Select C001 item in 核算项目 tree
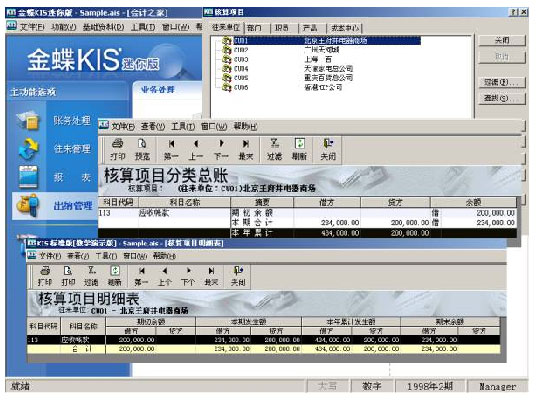Image resolution: width=536 pixels, height=401 pixels. 321,41
